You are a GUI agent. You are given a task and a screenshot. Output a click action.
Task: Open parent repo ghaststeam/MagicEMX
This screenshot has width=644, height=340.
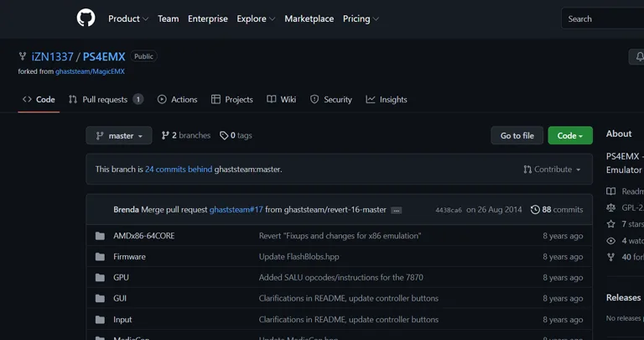90,71
